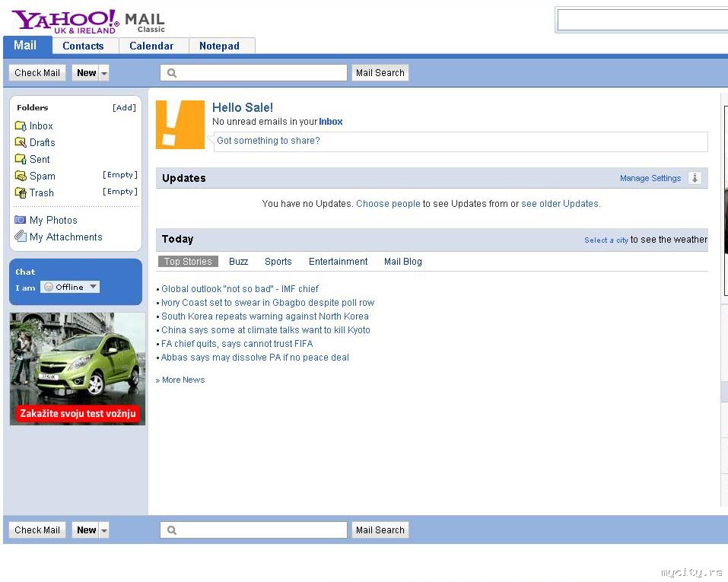Click the Yahoo! UK & Ireland logo
The height and width of the screenshot is (582, 728).
pyautogui.click(x=65, y=22)
